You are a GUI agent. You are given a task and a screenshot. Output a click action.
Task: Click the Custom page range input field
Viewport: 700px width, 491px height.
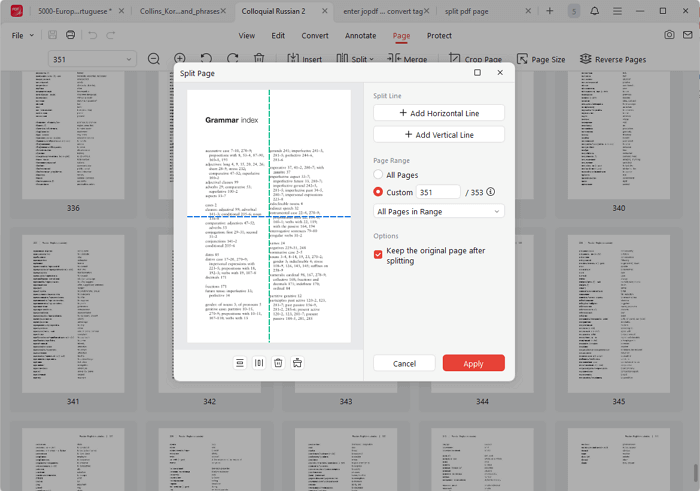pos(438,192)
